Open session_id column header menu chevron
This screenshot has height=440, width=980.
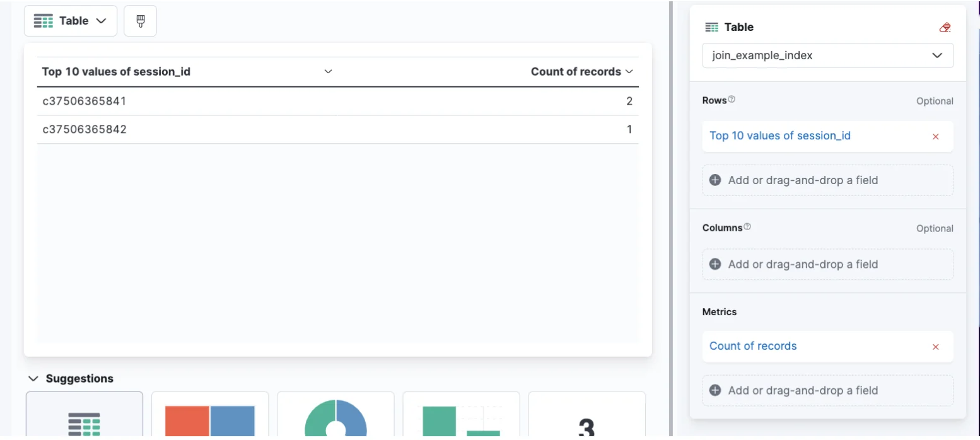tap(328, 72)
